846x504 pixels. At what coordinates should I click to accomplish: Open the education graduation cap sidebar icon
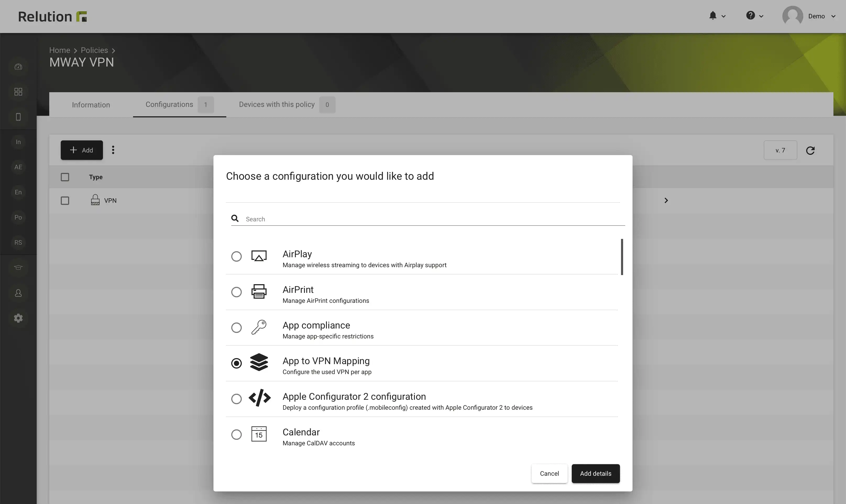point(18,268)
